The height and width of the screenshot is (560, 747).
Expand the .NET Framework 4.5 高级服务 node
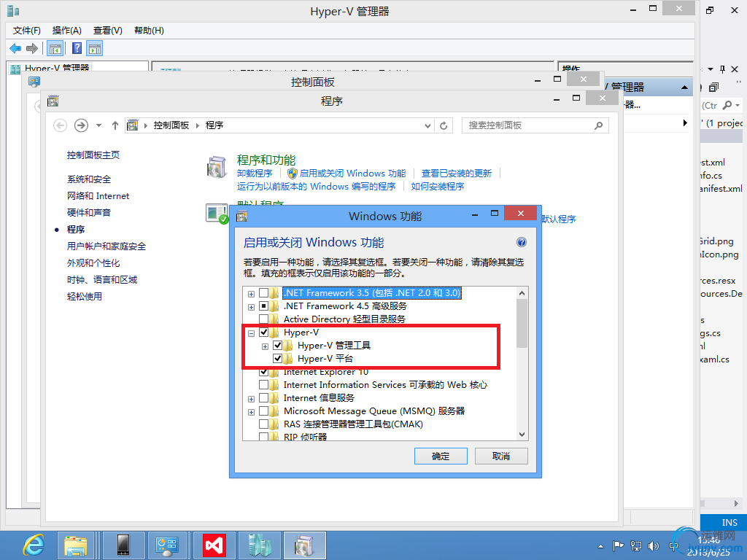(251, 307)
